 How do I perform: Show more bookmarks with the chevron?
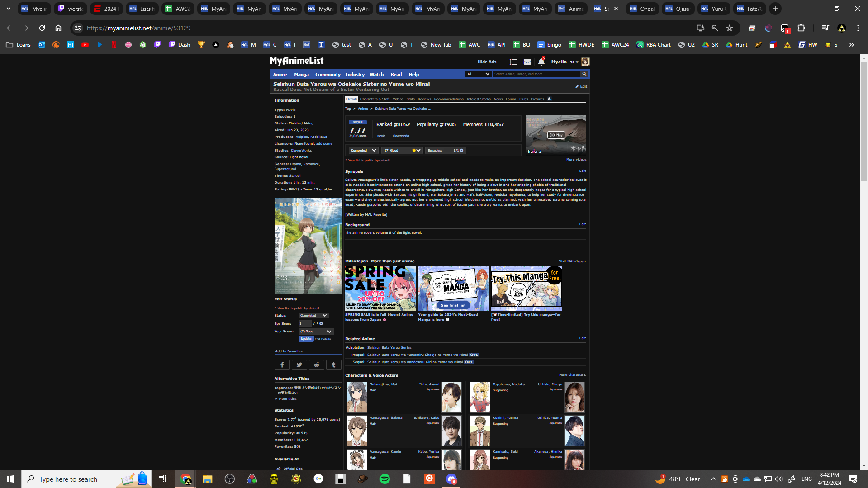[x=852, y=45]
